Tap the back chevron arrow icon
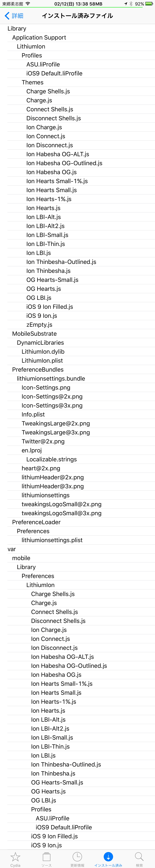Image resolution: width=155 pixels, height=868 pixels. point(7,16)
